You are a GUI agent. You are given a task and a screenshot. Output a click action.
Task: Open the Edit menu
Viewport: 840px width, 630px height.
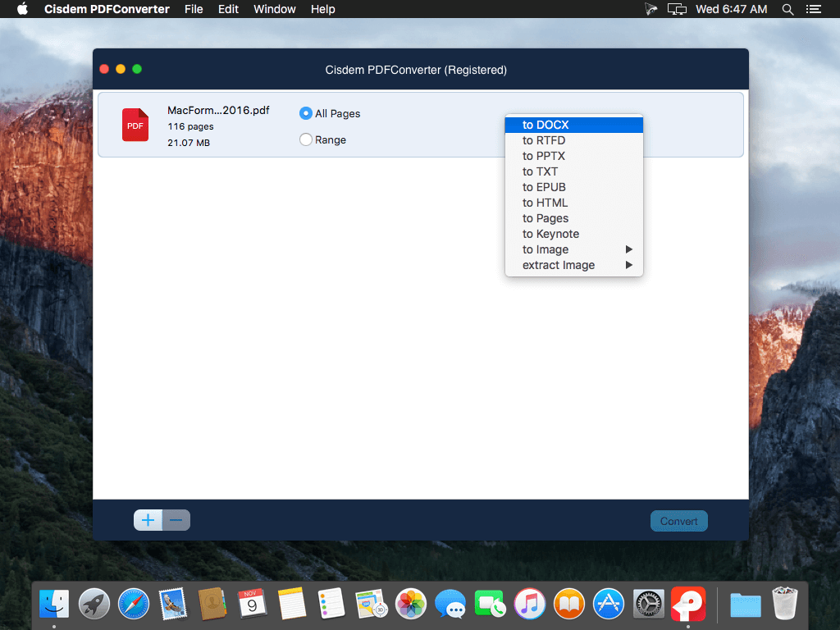[x=228, y=9]
